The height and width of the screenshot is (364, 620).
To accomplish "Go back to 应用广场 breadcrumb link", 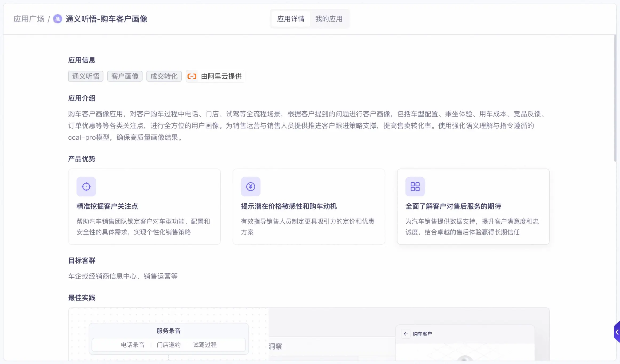I will coord(29,19).
